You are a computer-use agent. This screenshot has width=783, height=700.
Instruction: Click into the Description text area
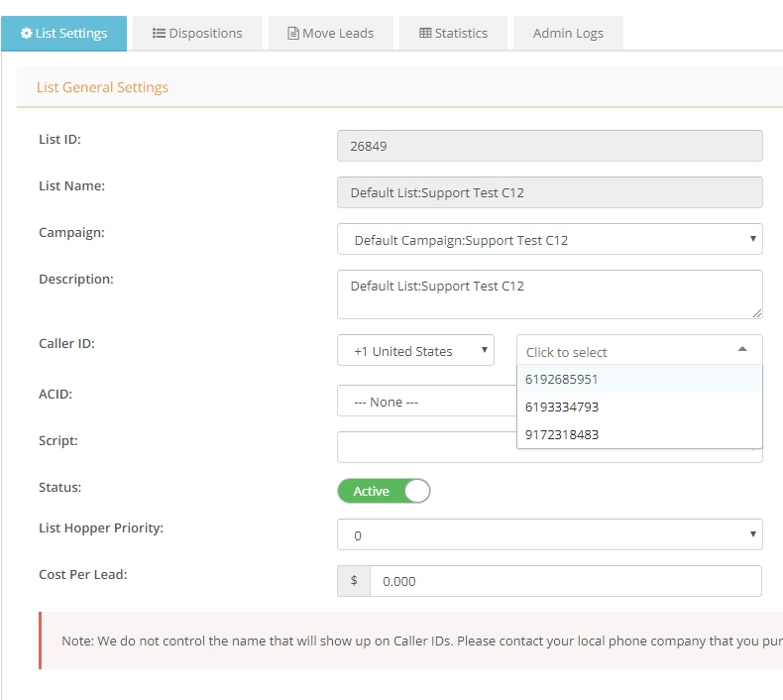[x=550, y=294]
